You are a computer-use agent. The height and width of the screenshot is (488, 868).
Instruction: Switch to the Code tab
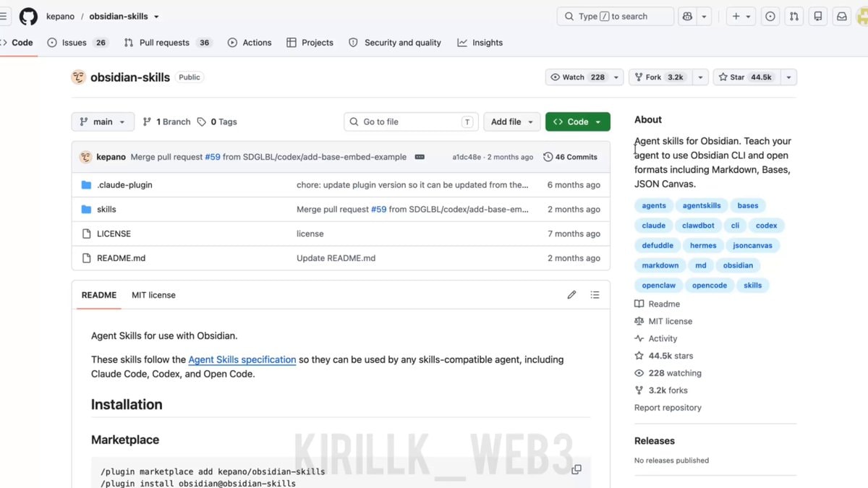tap(17, 43)
